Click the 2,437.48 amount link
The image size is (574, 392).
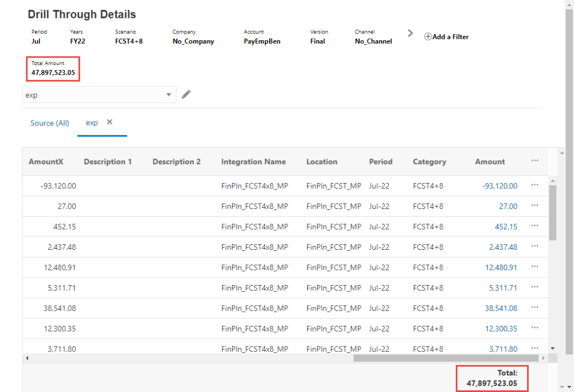pyautogui.click(x=503, y=247)
